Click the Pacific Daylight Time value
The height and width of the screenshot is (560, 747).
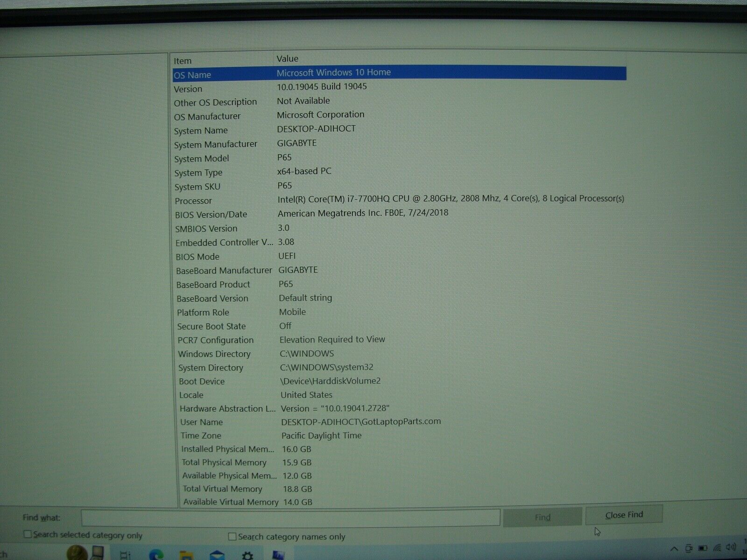pyautogui.click(x=321, y=435)
